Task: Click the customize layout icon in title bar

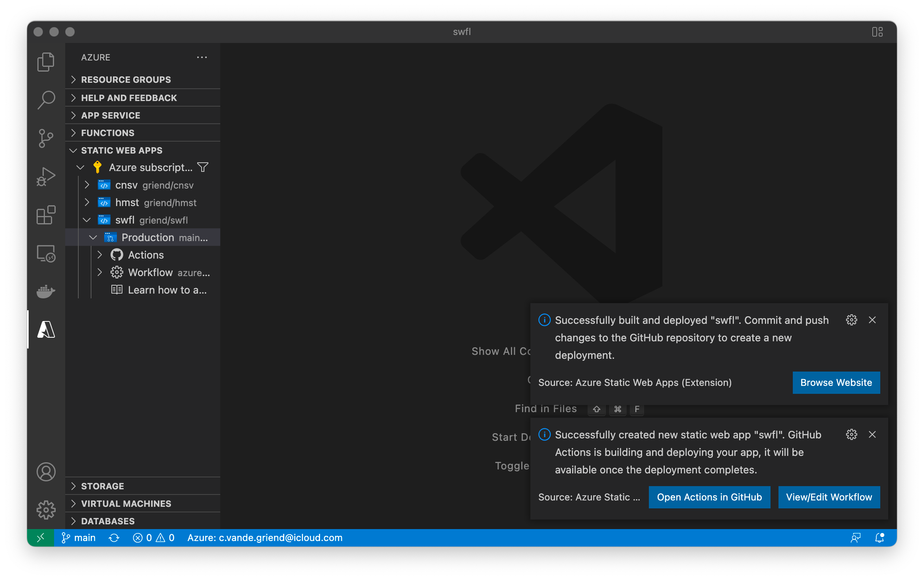Action: [877, 32]
